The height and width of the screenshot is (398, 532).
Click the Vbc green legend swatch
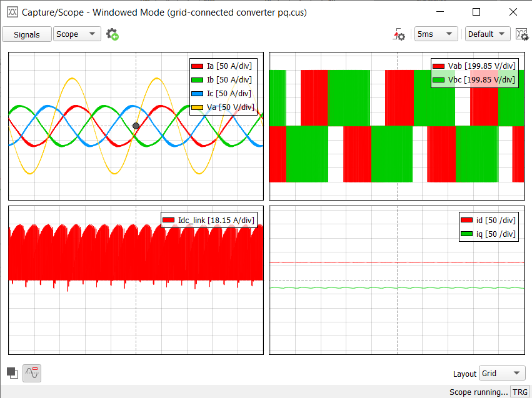(438, 79)
